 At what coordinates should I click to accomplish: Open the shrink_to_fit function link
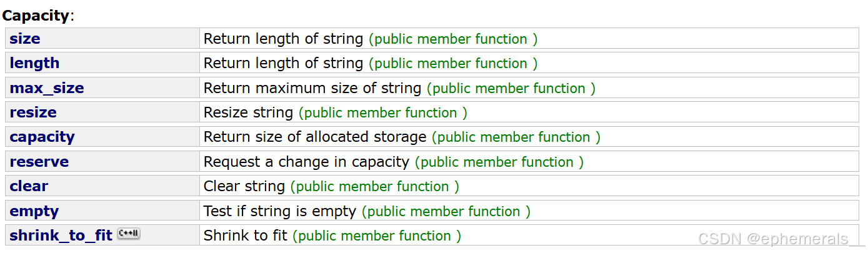(x=61, y=236)
